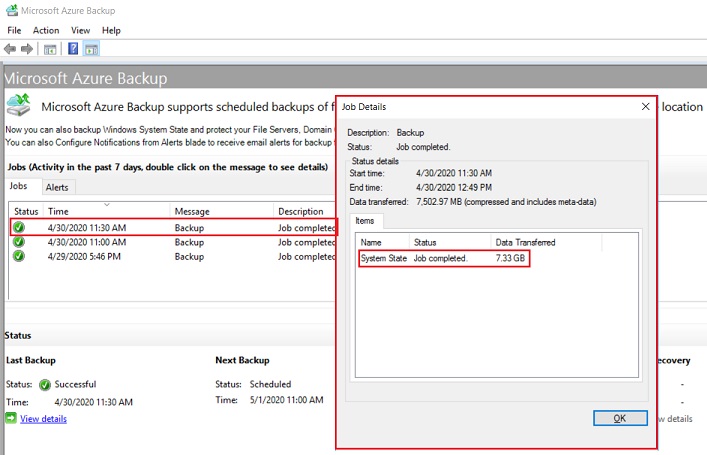This screenshot has width=707, height=455.
Task: Select the 4/30/2020 11:00 AM time cell
Action: pos(87,242)
